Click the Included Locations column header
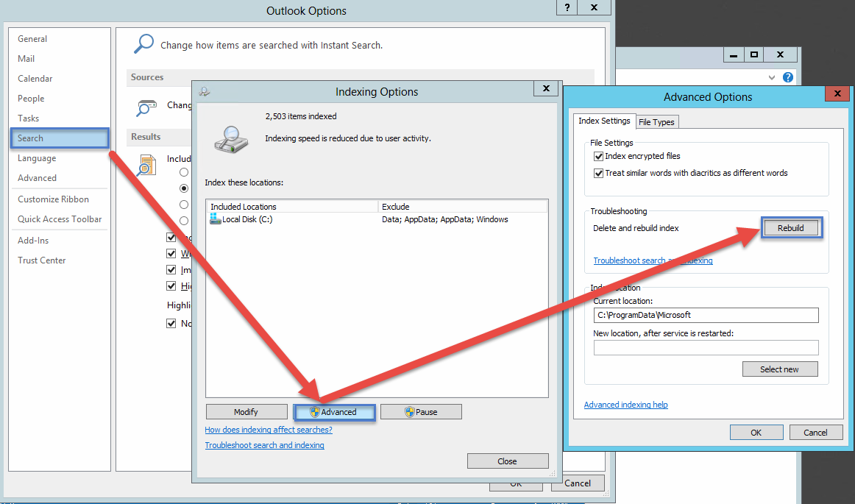Image resolution: width=855 pixels, height=504 pixels. click(292, 207)
